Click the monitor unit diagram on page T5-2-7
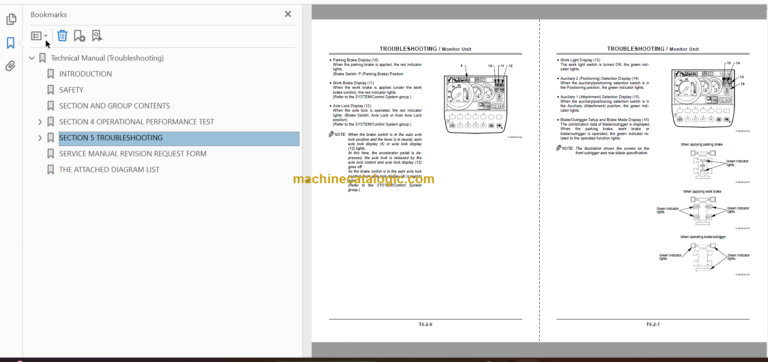 (703, 97)
